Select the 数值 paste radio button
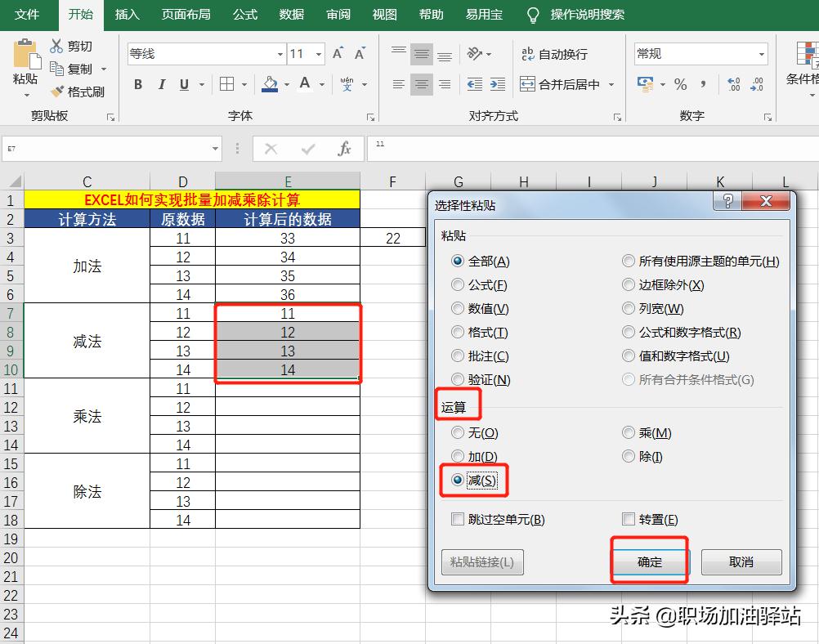Viewport: 819px width, 644px height. pos(459,309)
